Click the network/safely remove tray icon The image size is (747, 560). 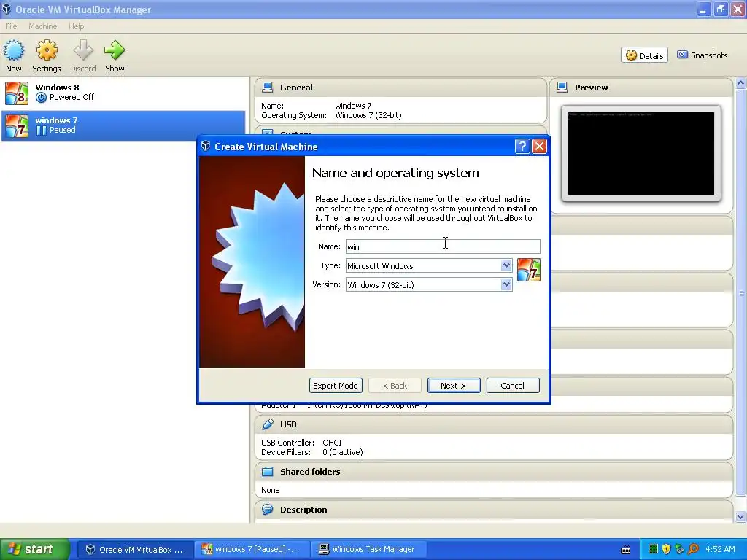[x=679, y=549]
